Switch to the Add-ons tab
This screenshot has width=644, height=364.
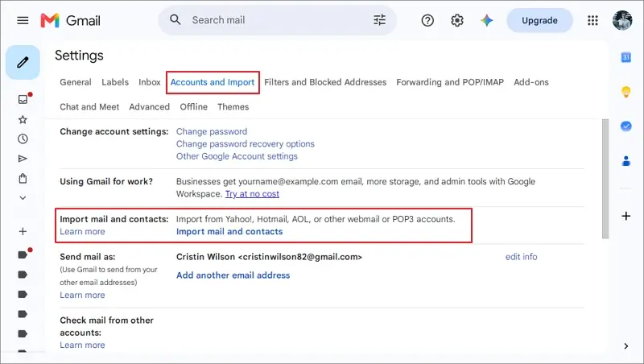[531, 82]
